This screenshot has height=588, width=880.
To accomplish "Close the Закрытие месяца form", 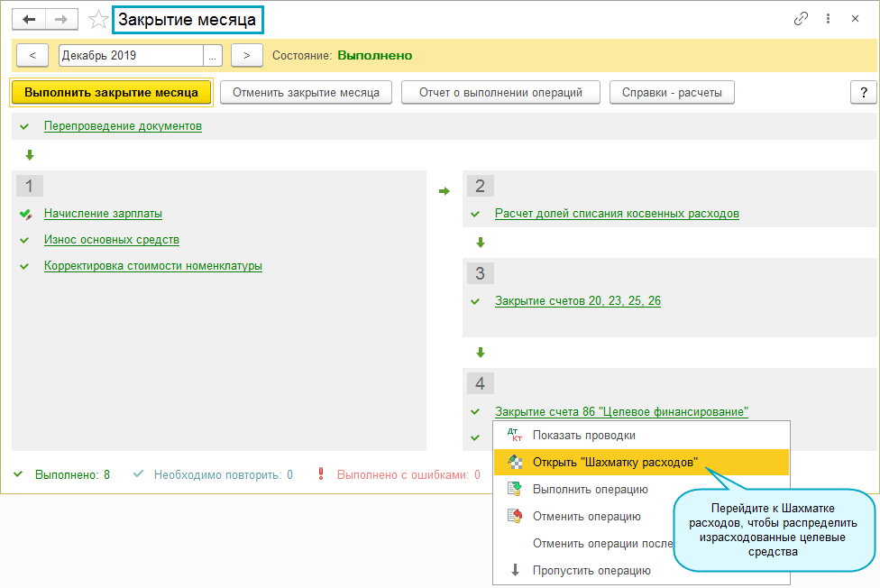I will tap(855, 19).
